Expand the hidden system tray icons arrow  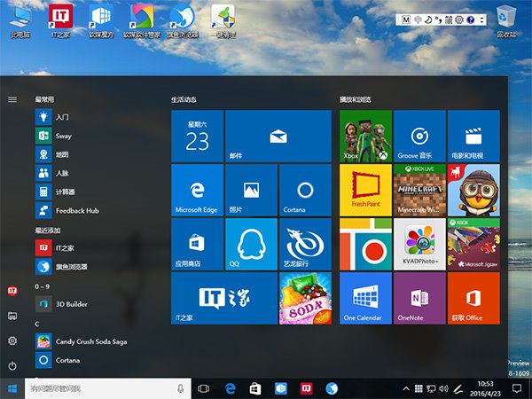[406, 388]
